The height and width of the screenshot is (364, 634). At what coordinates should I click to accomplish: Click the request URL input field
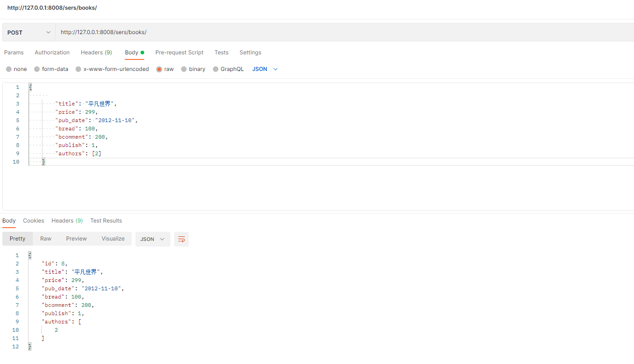click(x=323, y=32)
